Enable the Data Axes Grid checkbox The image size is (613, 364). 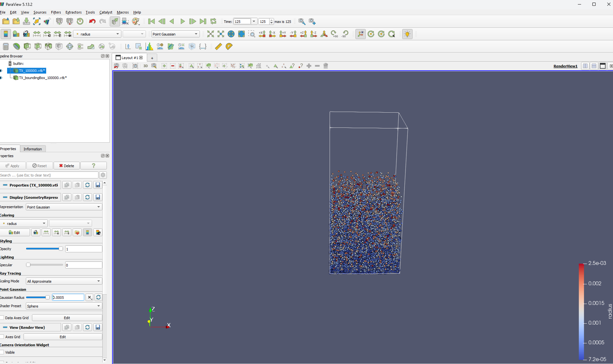point(2,318)
